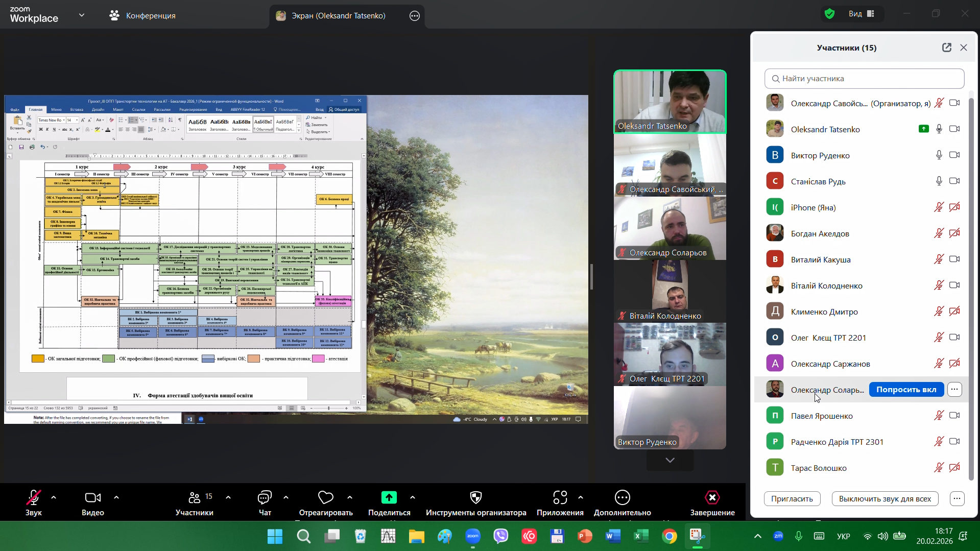This screenshot has width=980, height=551.
Task: Expand video options arrow next to Видео
Action: 116,497
